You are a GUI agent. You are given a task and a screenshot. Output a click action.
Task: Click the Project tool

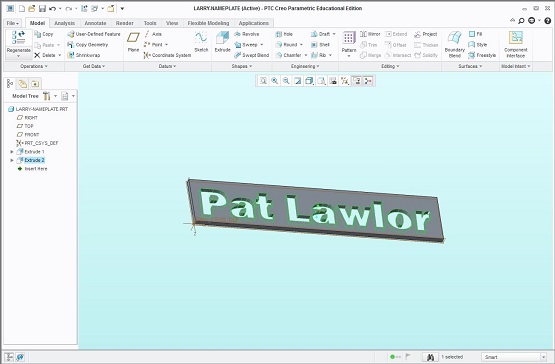(426, 34)
